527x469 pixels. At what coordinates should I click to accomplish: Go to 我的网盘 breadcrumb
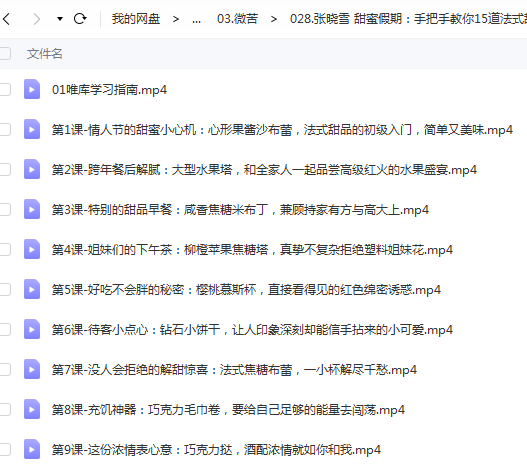click(136, 19)
